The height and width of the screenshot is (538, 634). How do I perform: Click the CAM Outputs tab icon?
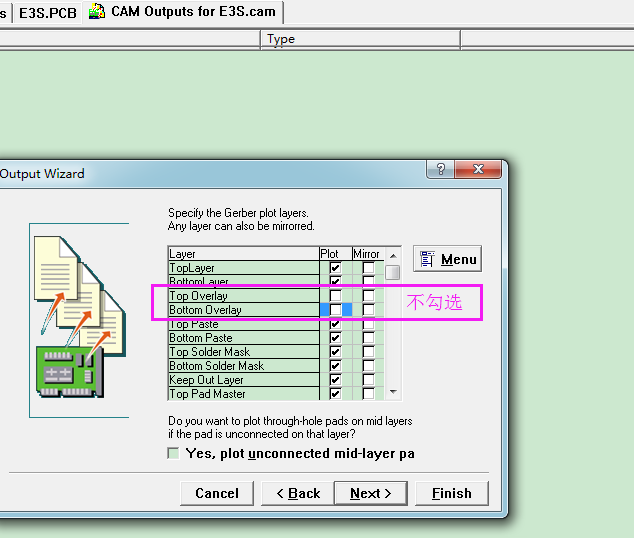click(97, 12)
